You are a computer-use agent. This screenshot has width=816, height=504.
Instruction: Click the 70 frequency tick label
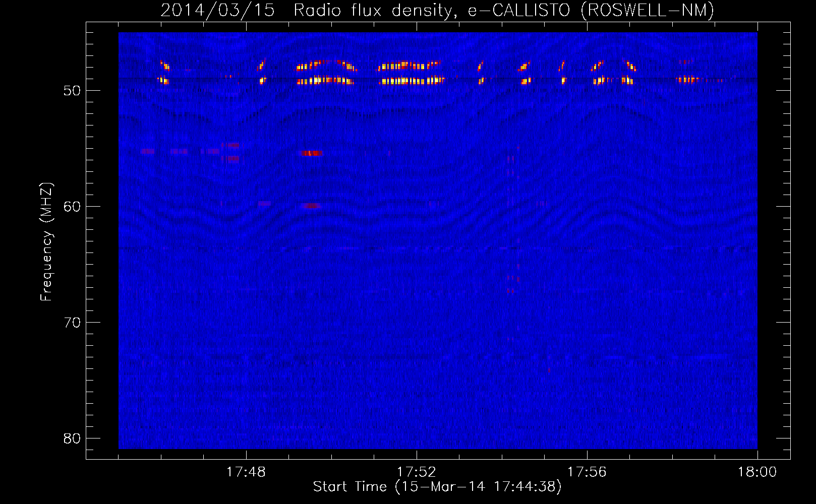[x=72, y=323]
